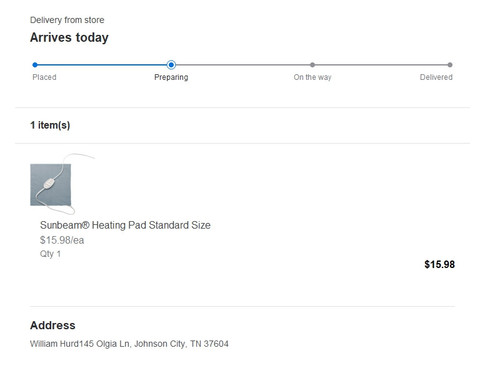The height and width of the screenshot is (391, 500).
Task: Open Sunbeam Heating Pad Standard Size link
Action: click(x=125, y=225)
